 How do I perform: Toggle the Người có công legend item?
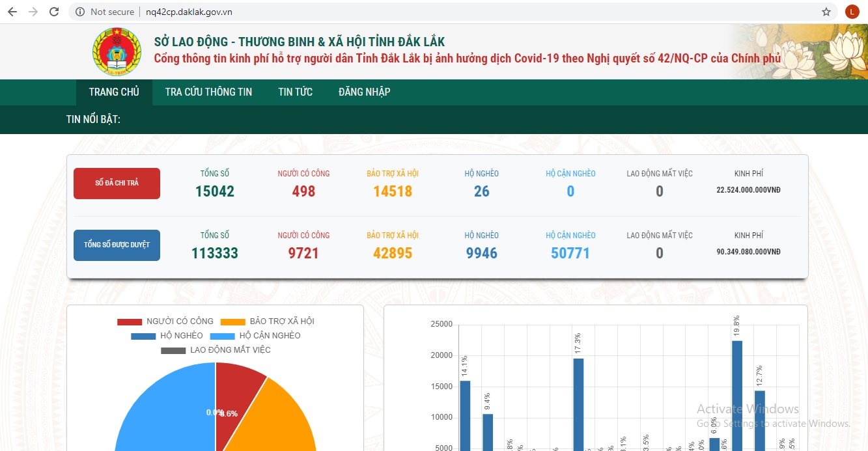point(165,321)
